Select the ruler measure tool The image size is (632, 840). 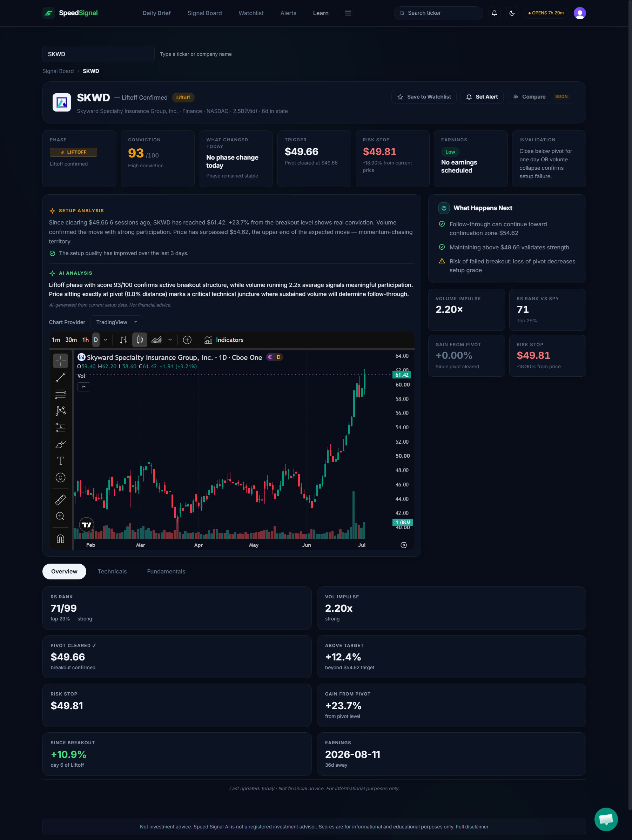pyautogui.click(x=60, y=500)
